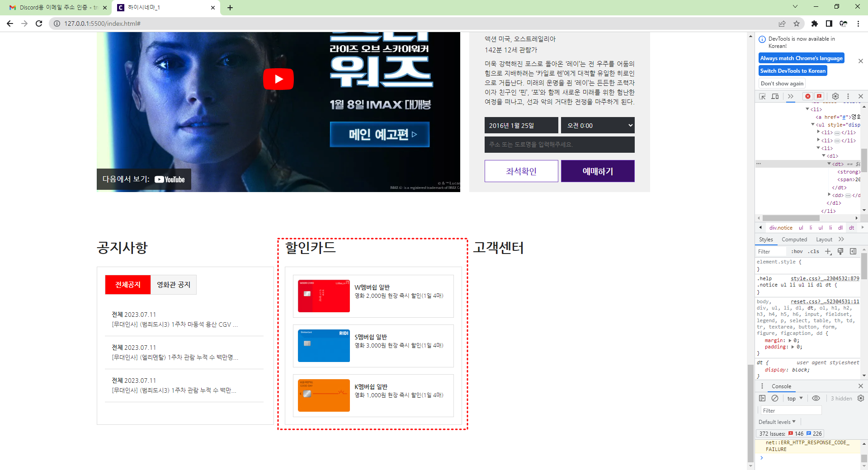Open the top JavaScript context dropdown
The height and width of the screenshot is (470, 868).
click(x=795, y=399)
